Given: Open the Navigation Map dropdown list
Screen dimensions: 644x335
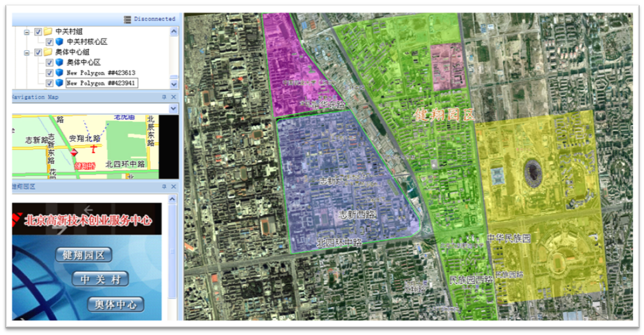Looking at the screenshot, I should click(x=174, y=108).
